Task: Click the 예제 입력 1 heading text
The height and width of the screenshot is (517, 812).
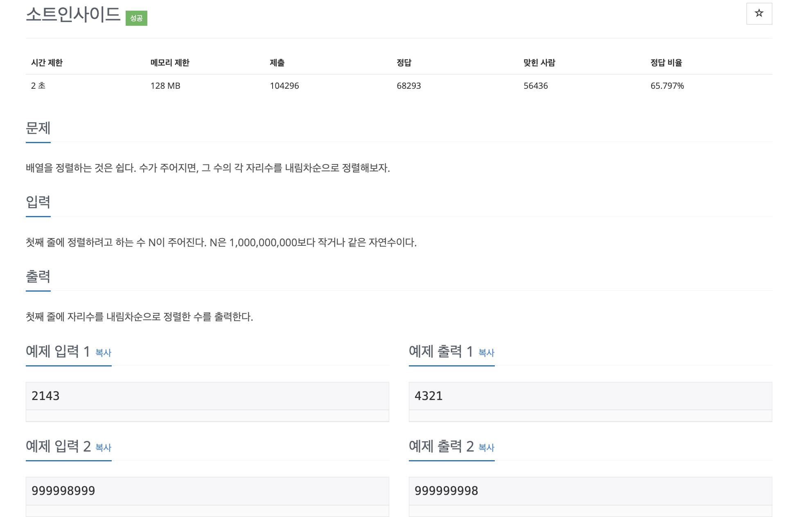Action: (58, 351)
